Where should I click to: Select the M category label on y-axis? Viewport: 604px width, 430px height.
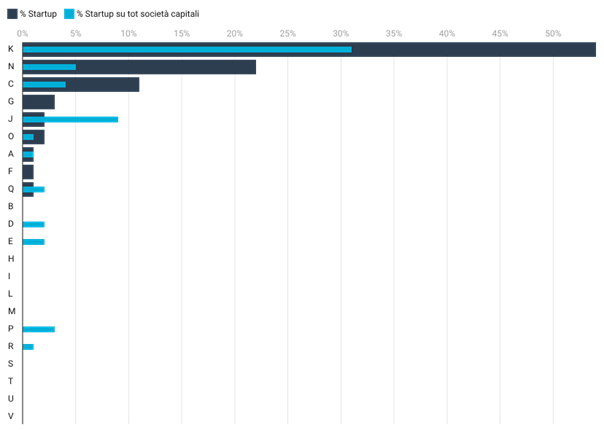10,311
